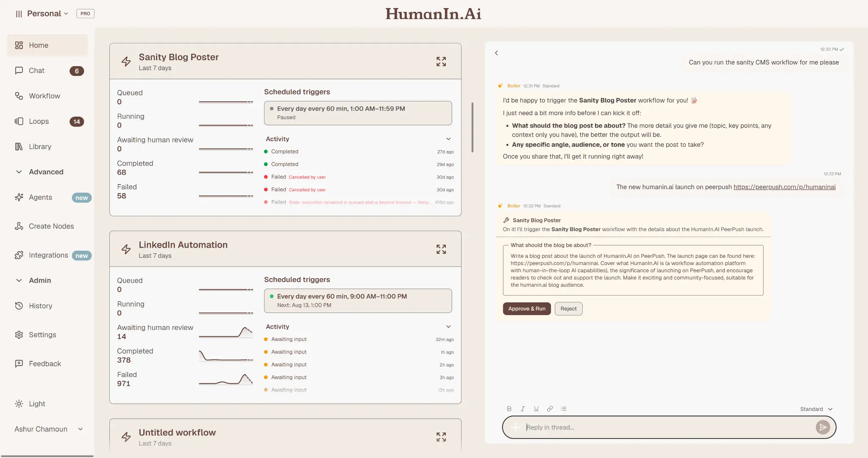Go back from the chat thread

[x=496, y=53]
